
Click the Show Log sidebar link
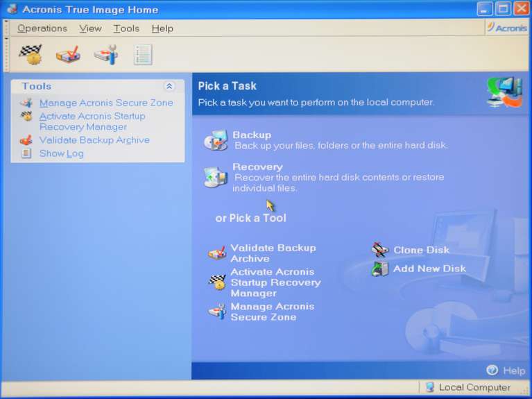pyautogui.click(x=62, y=153)
